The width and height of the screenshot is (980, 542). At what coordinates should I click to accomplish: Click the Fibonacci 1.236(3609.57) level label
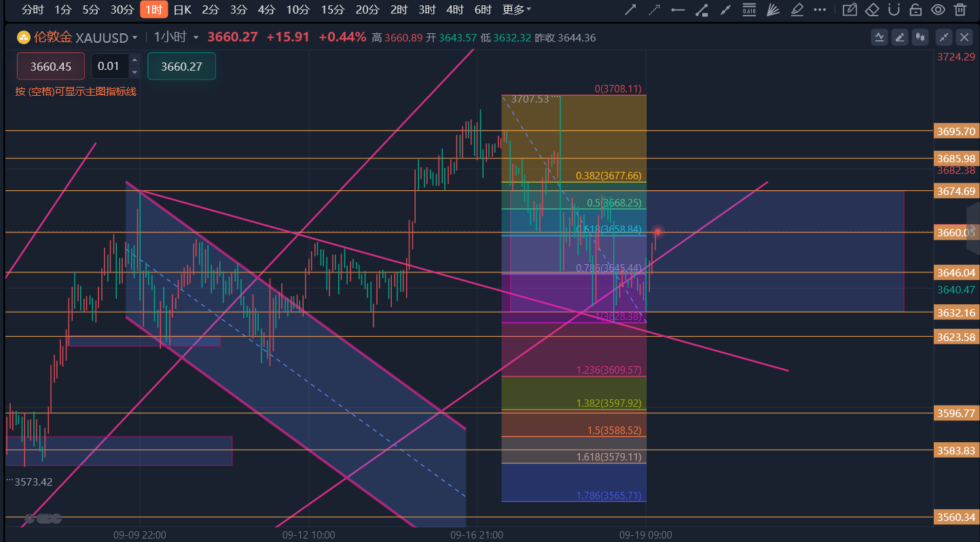(x=609, y=370)
